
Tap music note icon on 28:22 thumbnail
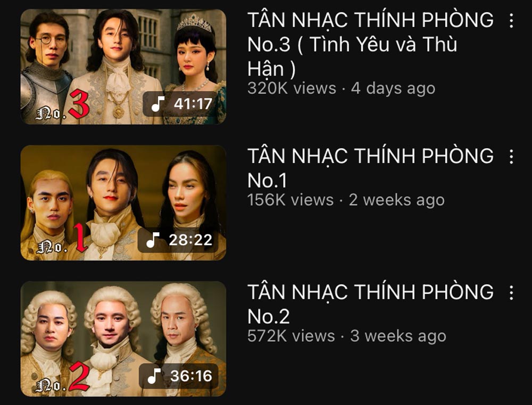click(153, 240)
